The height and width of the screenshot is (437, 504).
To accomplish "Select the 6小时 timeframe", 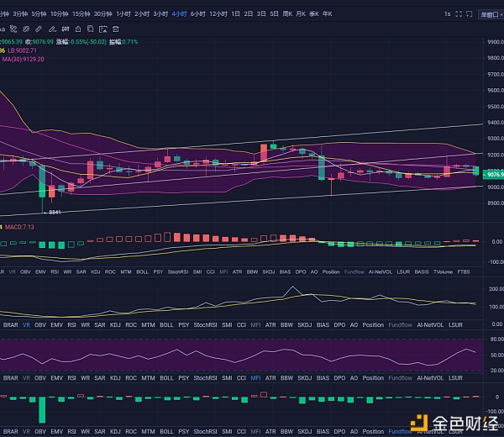I will pyautogui.click(x=198, y=14).
